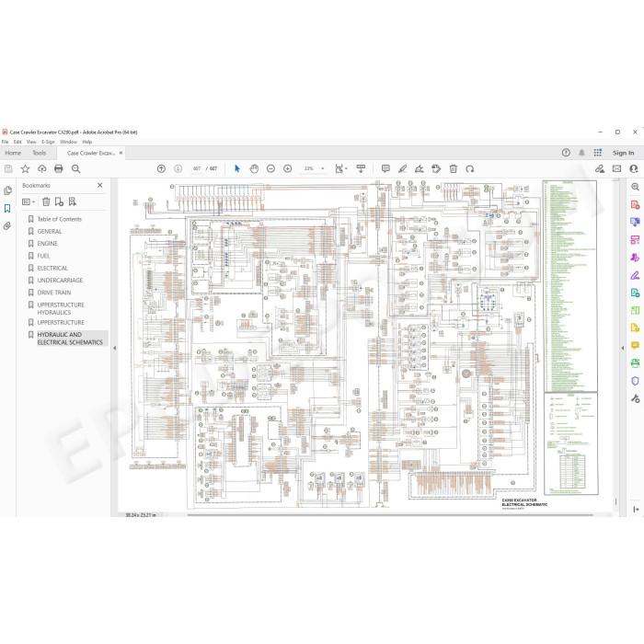Close the Bookmarks panel
The image size is (644, 644).
click(99, 185)
